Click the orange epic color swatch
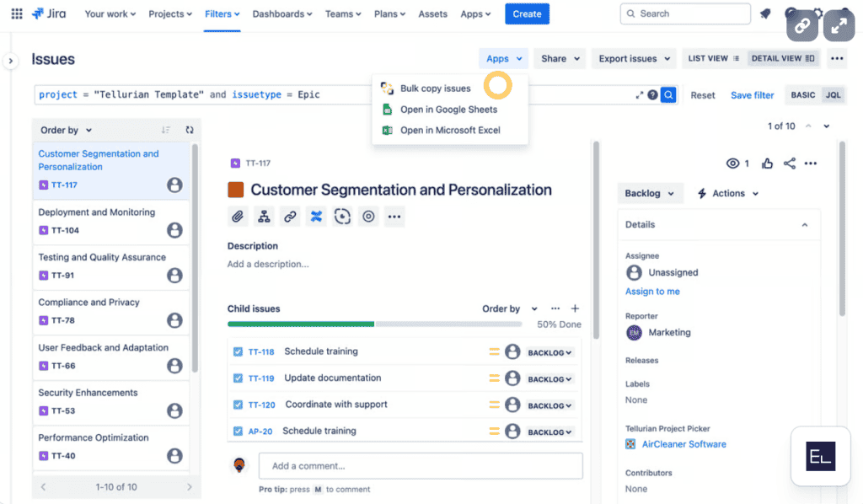The width and height of the screenshot is (863, 504). click(236, 190)
